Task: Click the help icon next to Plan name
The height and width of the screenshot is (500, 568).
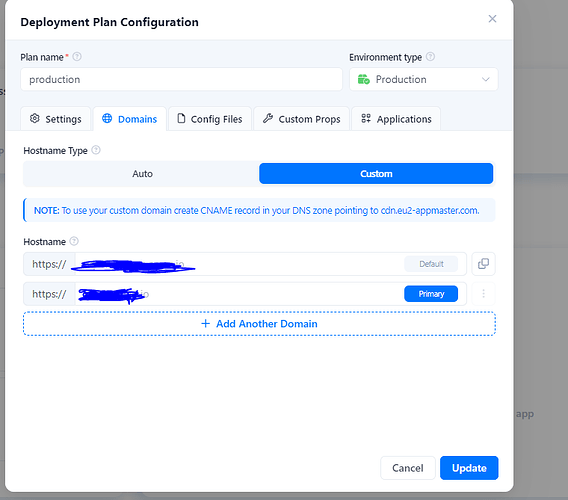Action: [77, 57]
